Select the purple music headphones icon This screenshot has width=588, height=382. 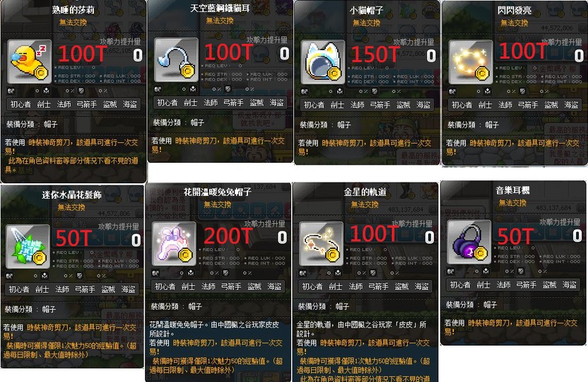(x=469, y=242)
